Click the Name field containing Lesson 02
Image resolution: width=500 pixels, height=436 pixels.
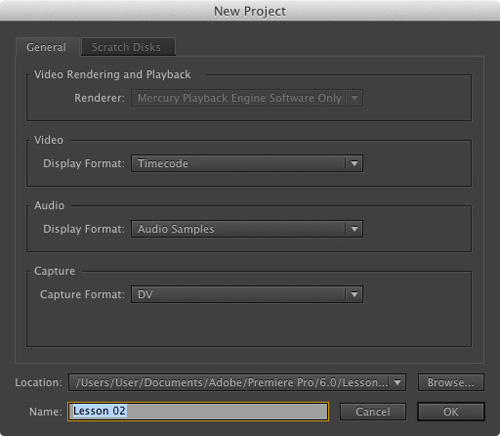198,411
